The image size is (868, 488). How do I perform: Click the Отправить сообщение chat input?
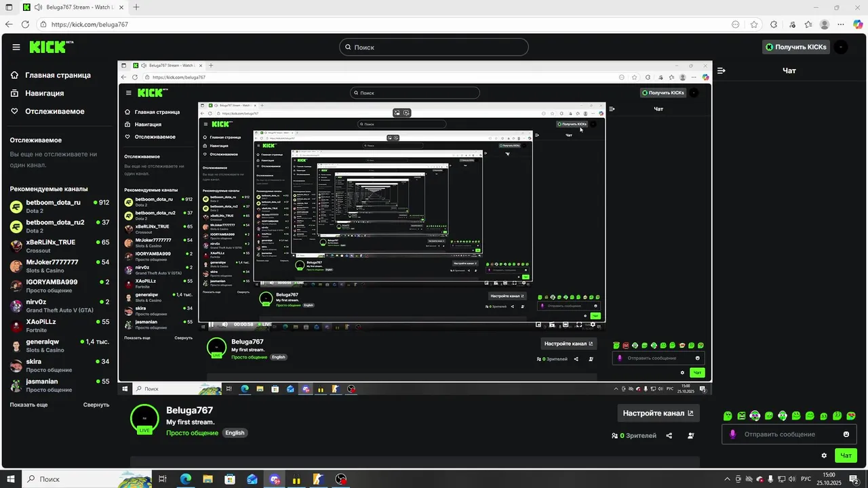tap(789, 434)
